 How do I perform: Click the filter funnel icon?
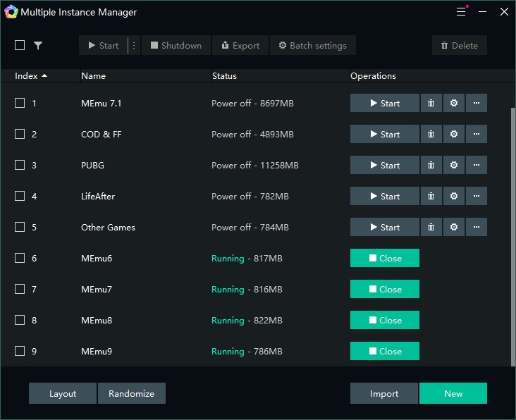(38, 45)
